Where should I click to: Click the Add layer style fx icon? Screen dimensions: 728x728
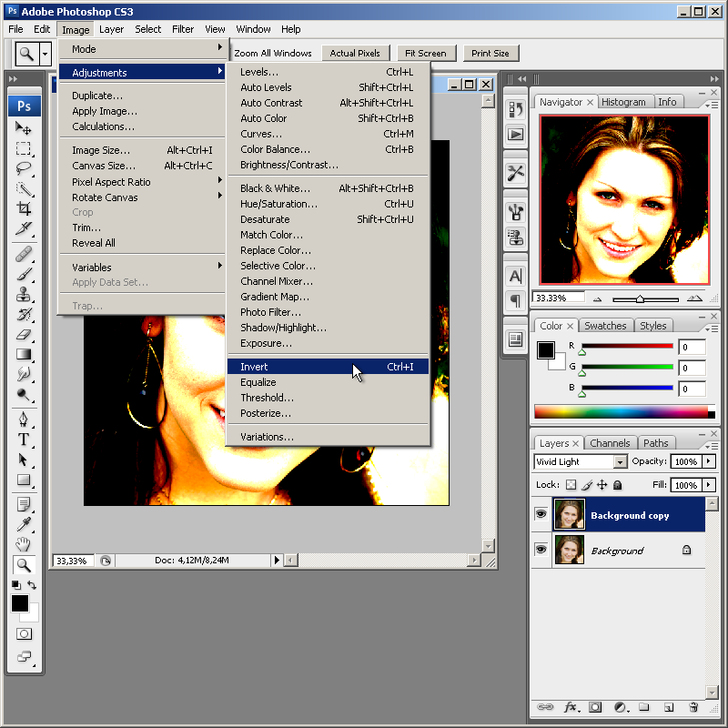(571, 707)
